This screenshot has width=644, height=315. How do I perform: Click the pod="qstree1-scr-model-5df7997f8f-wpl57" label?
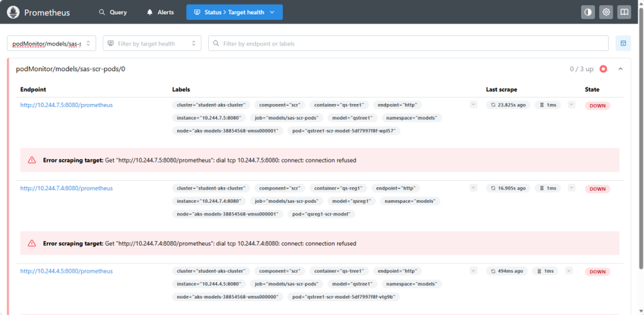tap(344, 131)
